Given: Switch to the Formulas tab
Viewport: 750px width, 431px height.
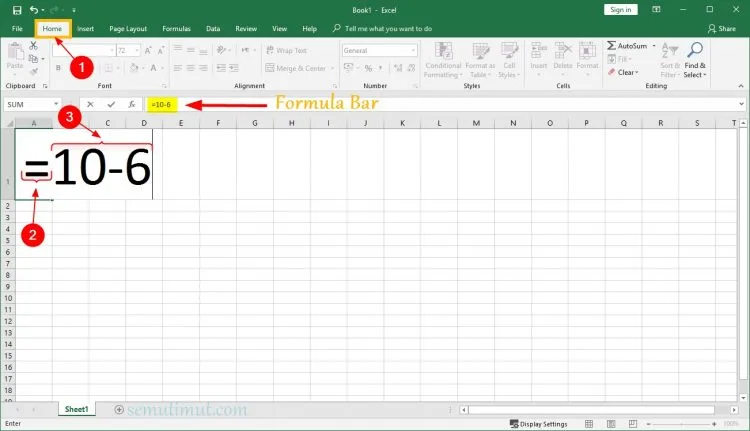Looking at the screenshot, I should point(176,29).
